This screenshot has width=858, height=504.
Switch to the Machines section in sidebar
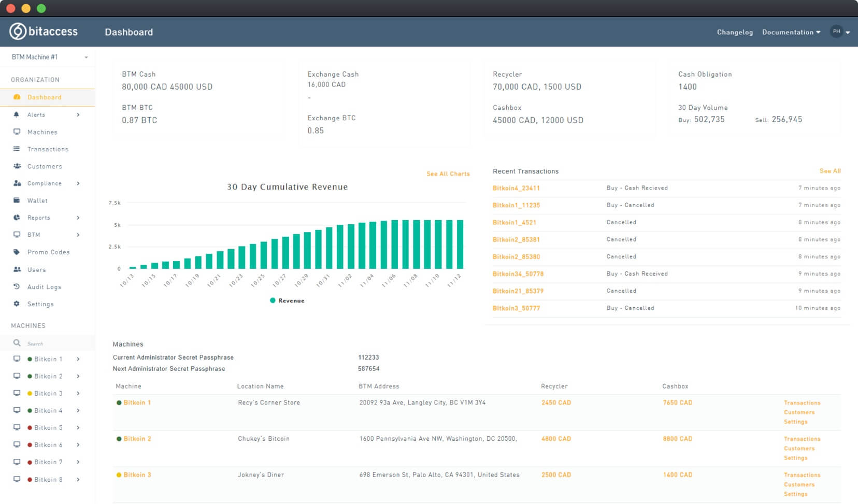click(17, 132)
